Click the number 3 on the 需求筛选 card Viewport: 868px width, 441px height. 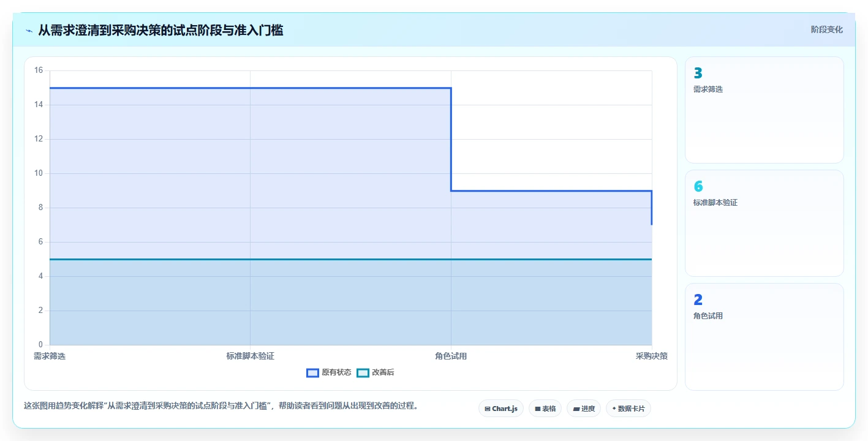(x=698, y=73)
